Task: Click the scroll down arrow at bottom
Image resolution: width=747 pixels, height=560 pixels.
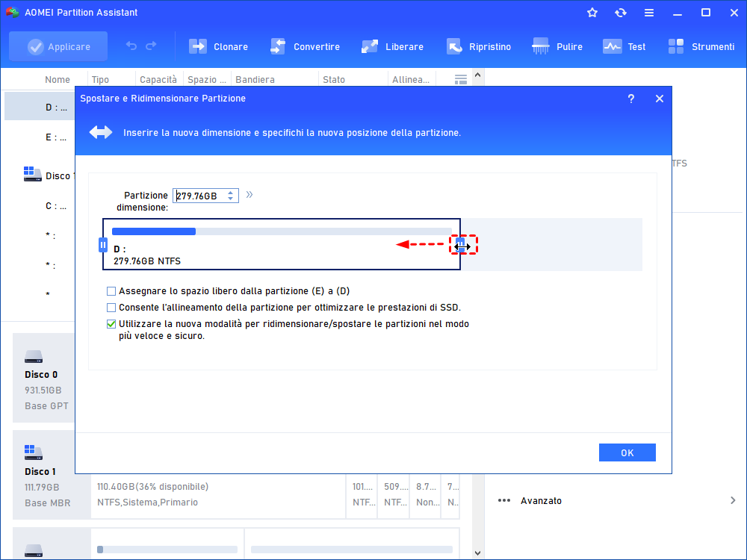Action: pyautogui.click(x=478, y=553)
